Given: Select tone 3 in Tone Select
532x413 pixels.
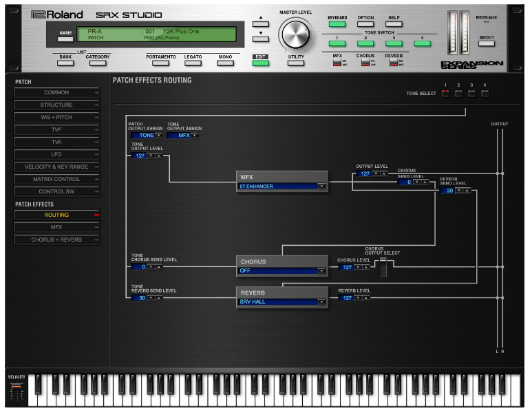Looking at the screenshot, I should [471, 94].
